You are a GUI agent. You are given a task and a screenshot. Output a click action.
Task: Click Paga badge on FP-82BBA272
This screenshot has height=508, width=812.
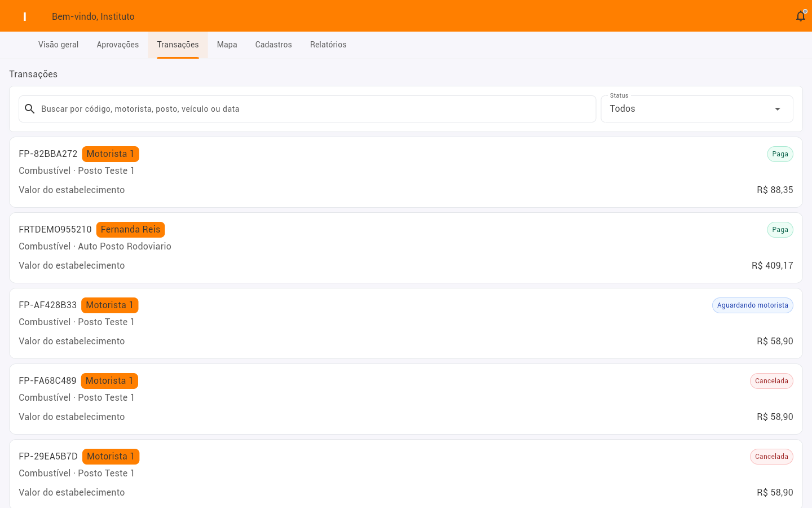pos(780,154)
